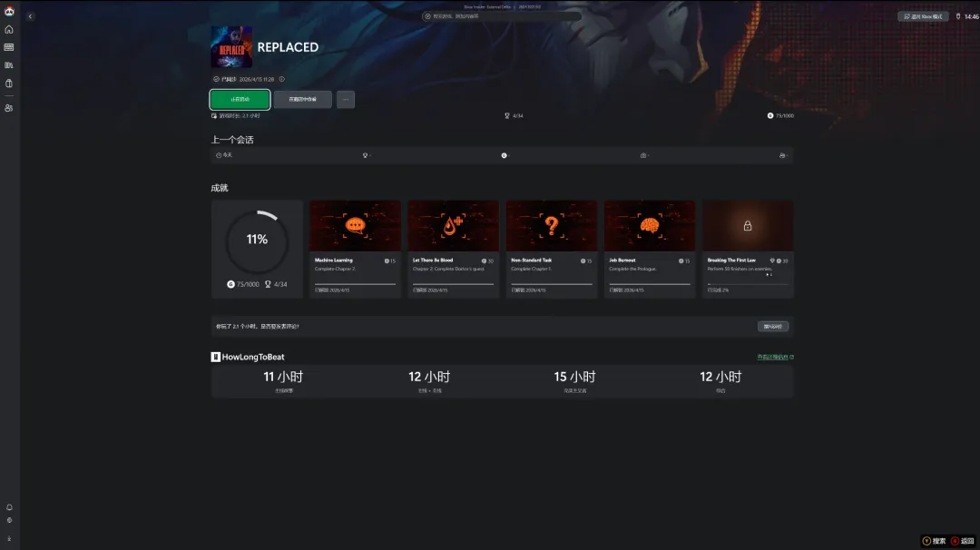This screenshot has width=980, height=550.
Task: Click the write review button
Action: [x=772, y=326]
